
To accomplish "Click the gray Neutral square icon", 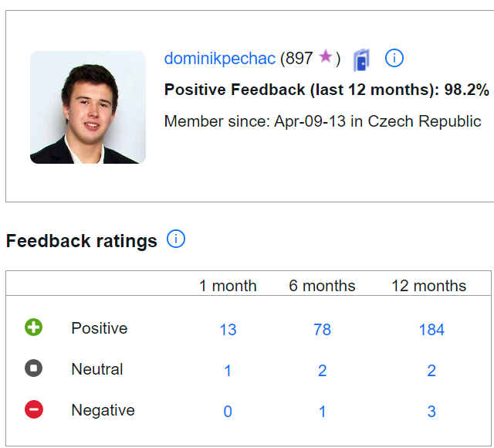I will (33, 368).
